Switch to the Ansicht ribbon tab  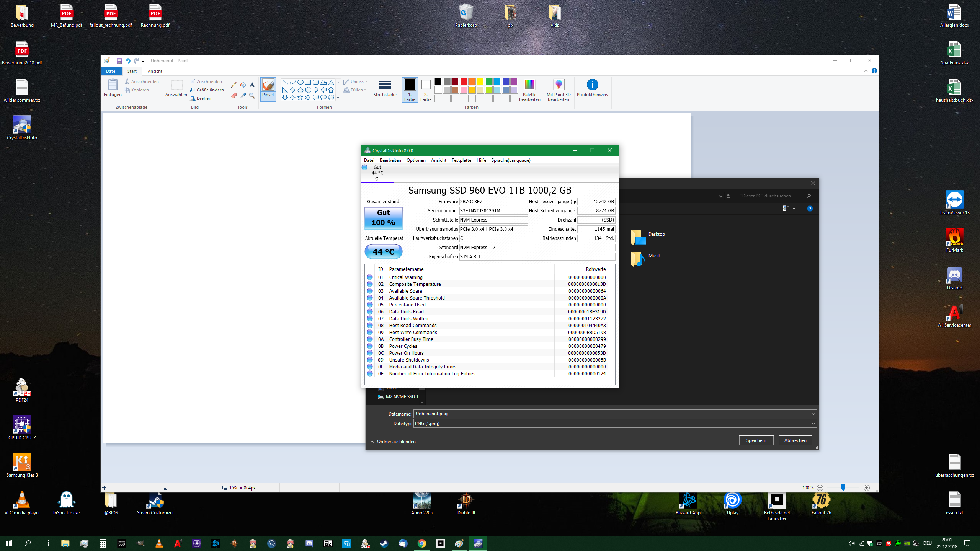(155, 71)
